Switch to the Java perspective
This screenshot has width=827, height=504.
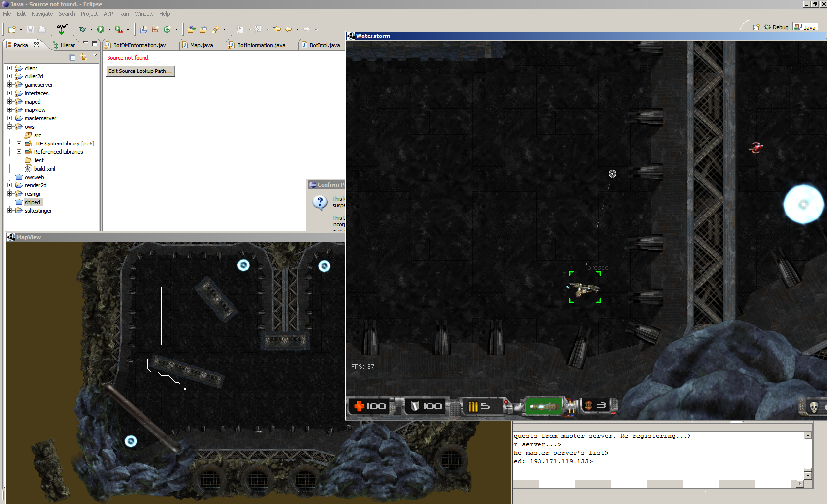pyautogui.click(x=805, y=27)
